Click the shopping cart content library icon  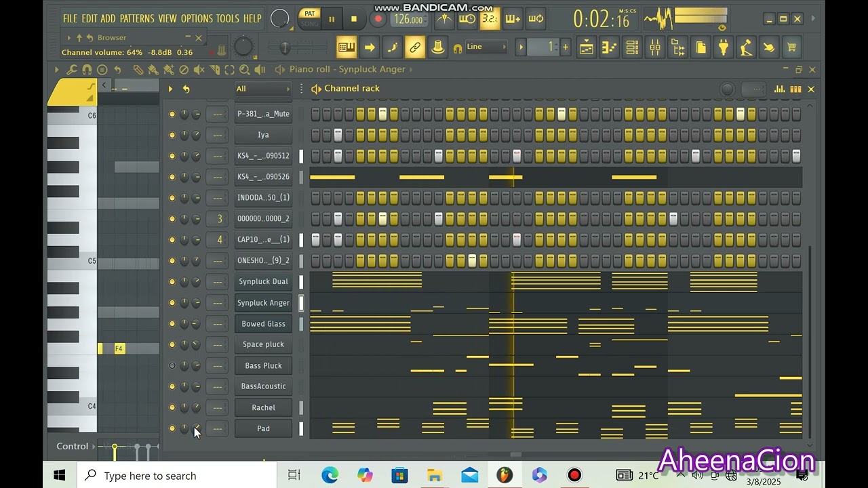pos(791,47)
